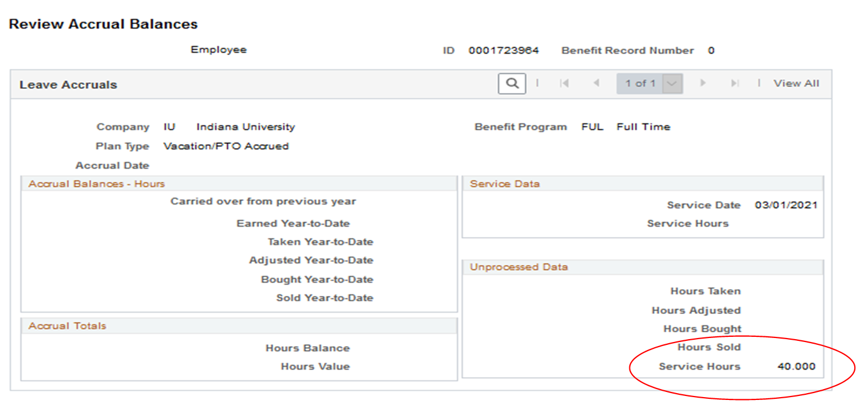Click the IU company code

click(169, 127)
